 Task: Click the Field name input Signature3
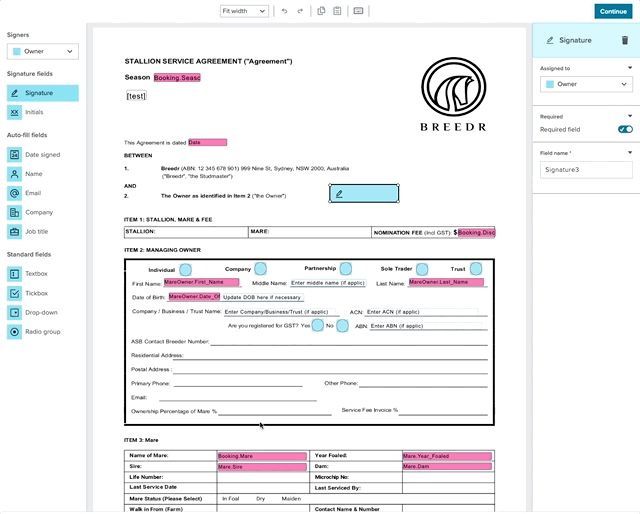click(586, 170)
